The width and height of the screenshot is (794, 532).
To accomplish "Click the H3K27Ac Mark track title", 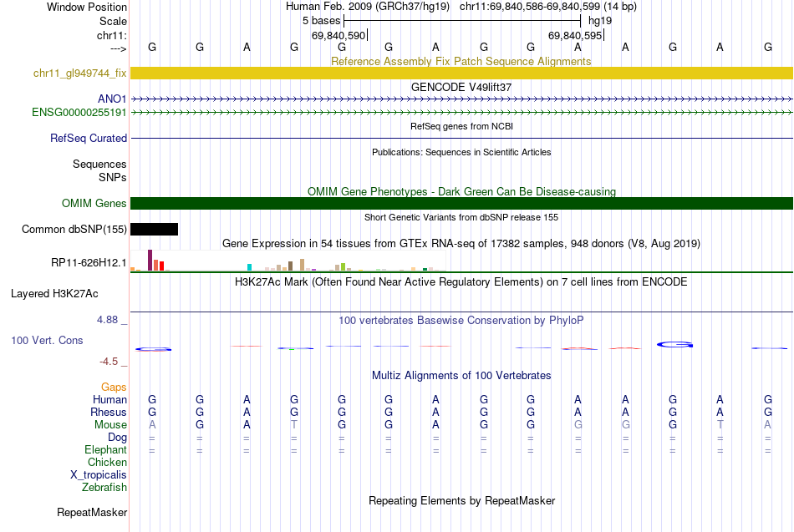I will click(x=461, y=282).
